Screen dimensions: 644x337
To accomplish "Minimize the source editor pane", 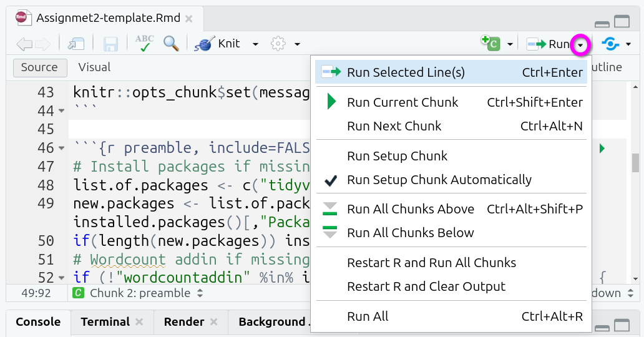I will (x=602, y=24).
